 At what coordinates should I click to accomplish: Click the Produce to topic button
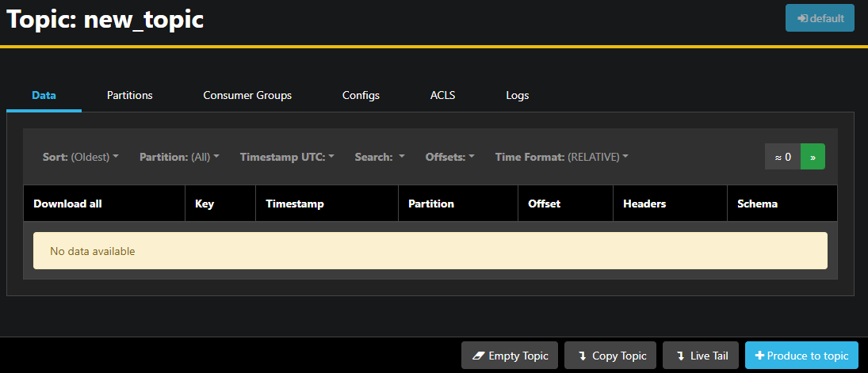pos(801,356)
